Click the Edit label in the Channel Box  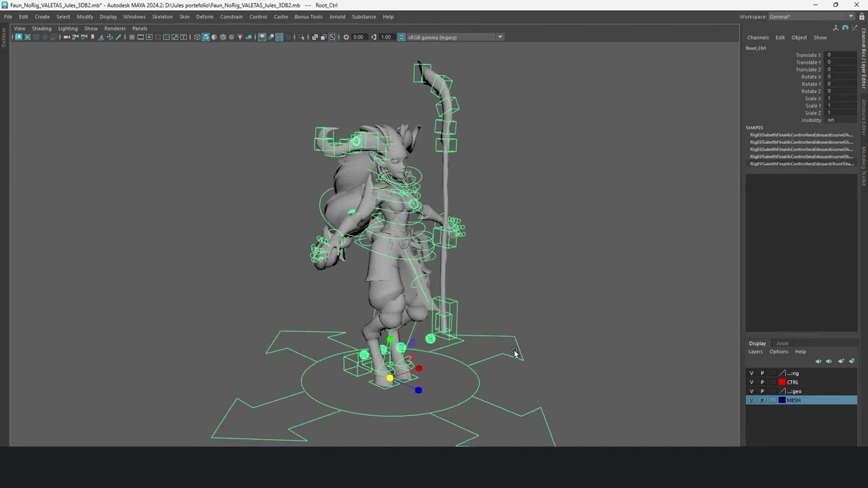(x=780, y=37)
